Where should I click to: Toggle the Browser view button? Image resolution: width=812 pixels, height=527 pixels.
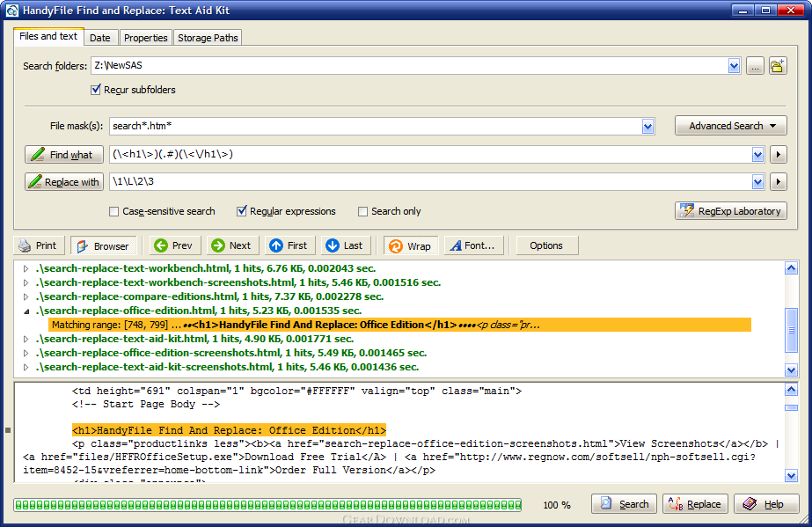104,245
